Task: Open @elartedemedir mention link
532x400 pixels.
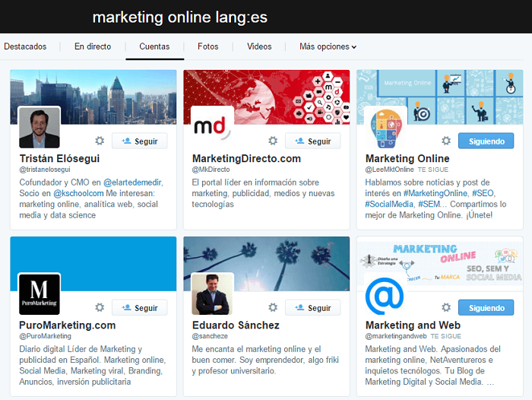Action: 132,183
